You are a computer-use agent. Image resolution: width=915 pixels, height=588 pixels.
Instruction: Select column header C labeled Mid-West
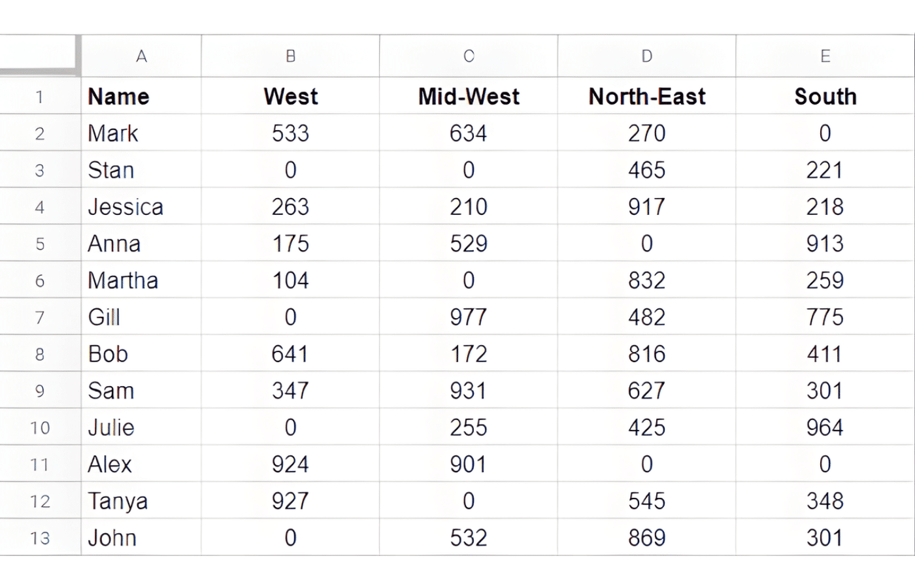pos(468,56)
